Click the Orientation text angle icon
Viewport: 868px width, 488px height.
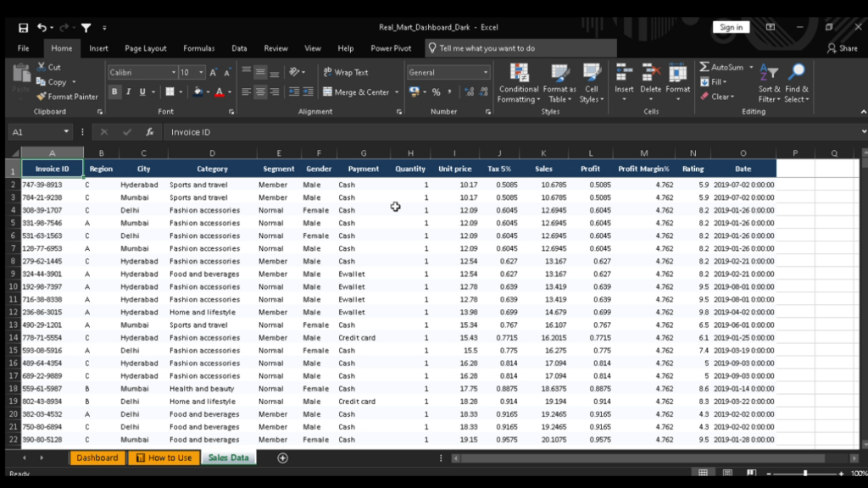coord(294,72)
